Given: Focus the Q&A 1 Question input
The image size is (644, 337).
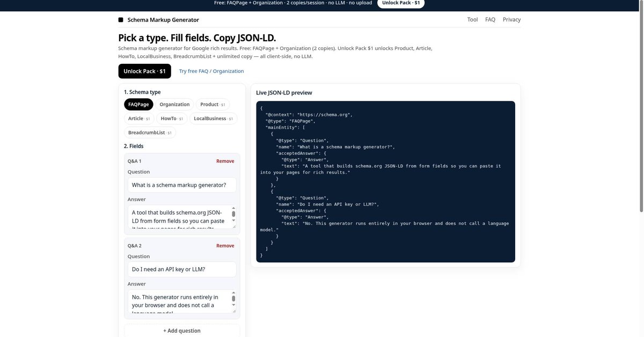Looking at the screenshot, I should click(182, 185).
